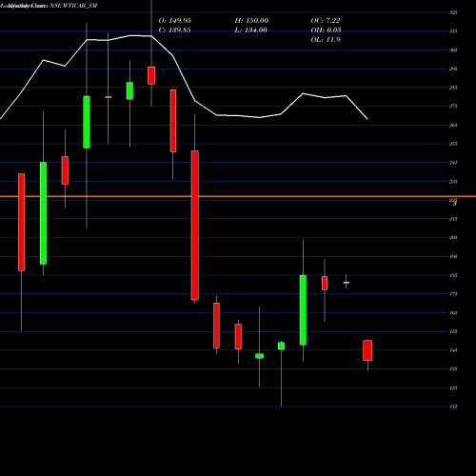Click the high price value H: 150.00
The width and height of the screenshot is (476, 476).
click(x=251, y=21)
